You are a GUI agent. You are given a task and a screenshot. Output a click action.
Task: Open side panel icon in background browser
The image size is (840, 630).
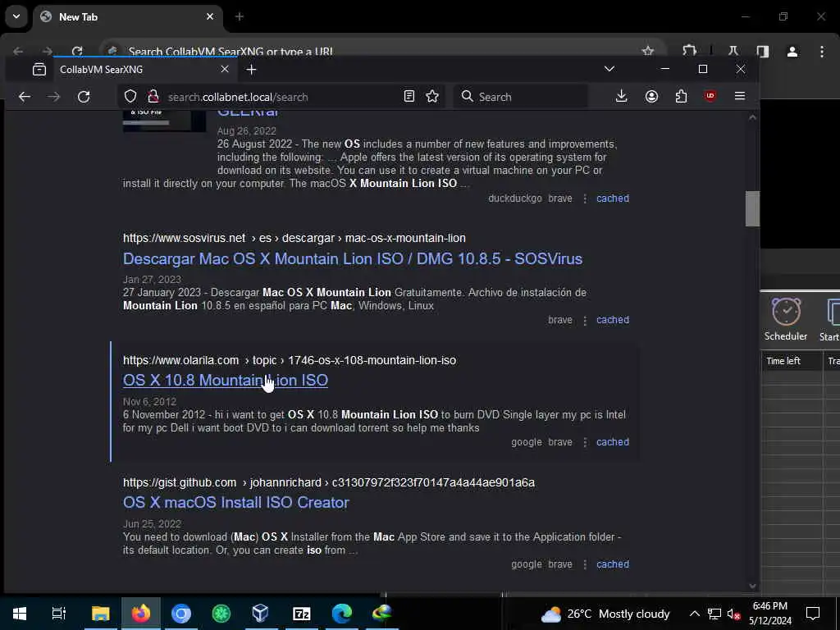click(762, 52)
